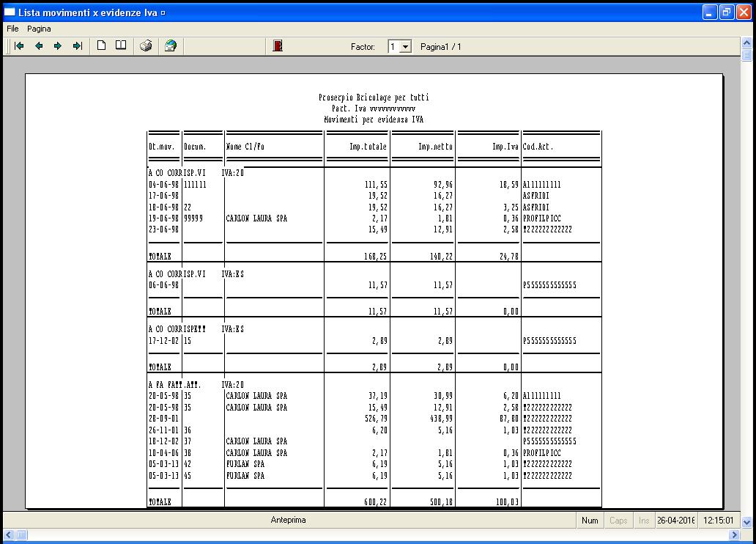
Task: Click the Pagina1 / 1 page indicator
Action: (441, 47)
